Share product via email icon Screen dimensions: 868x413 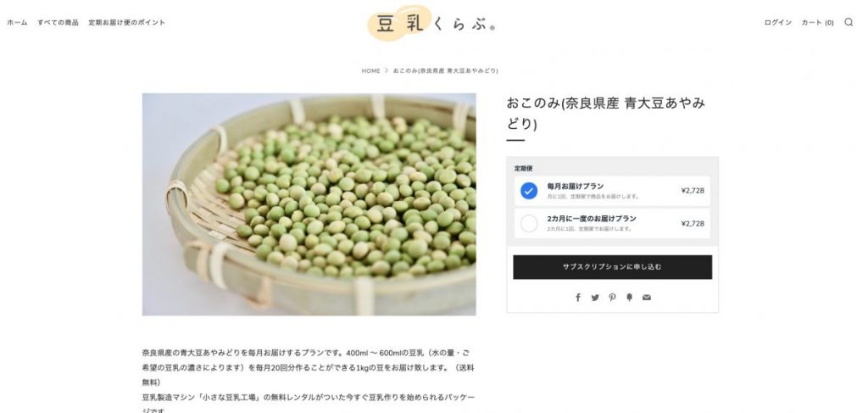(647, 298)
